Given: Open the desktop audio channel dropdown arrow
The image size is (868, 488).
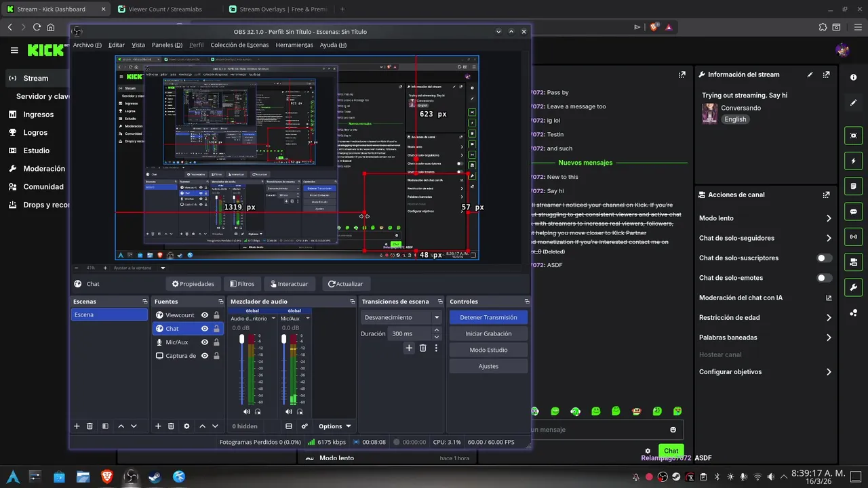Looking at the screenshot, I should coord(274,319).
